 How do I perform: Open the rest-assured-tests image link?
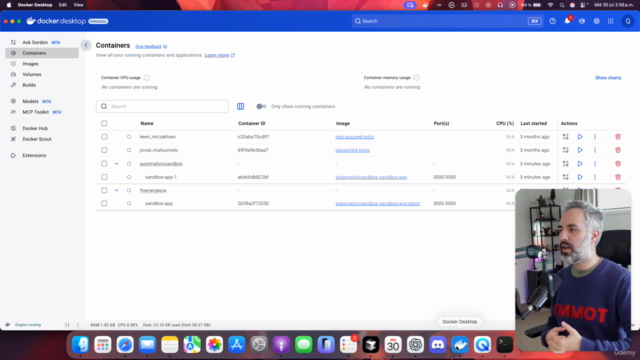(354, 137)
